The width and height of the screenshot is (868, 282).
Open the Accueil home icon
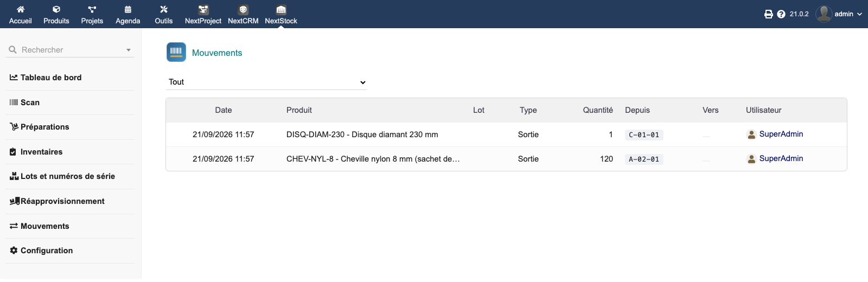click(x=21, y=9)
